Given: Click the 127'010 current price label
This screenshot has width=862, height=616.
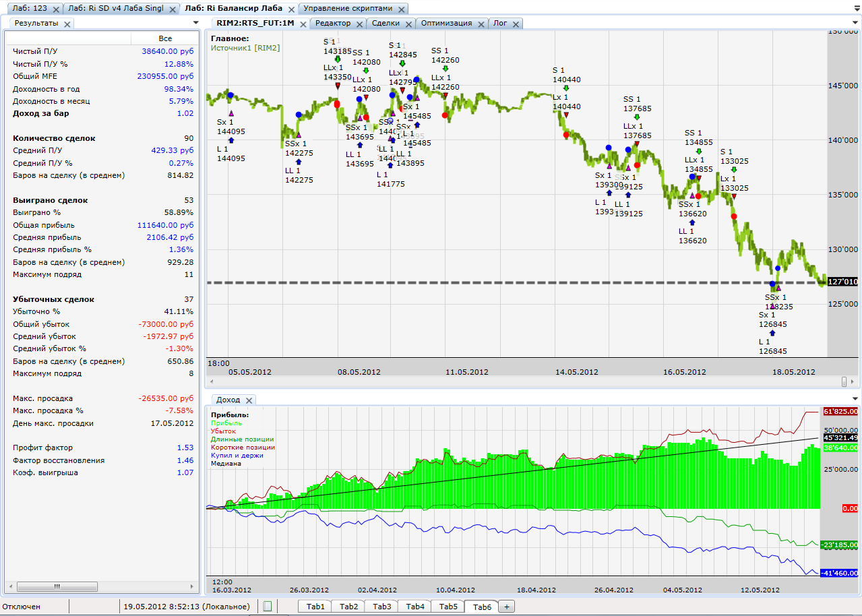Looking at the screenshot, I should [843, 282].
